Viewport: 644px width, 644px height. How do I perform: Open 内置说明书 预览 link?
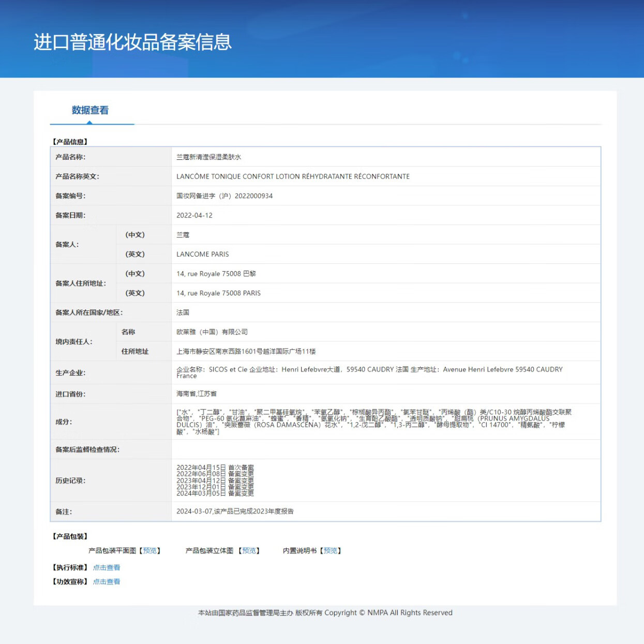point(331,551)
